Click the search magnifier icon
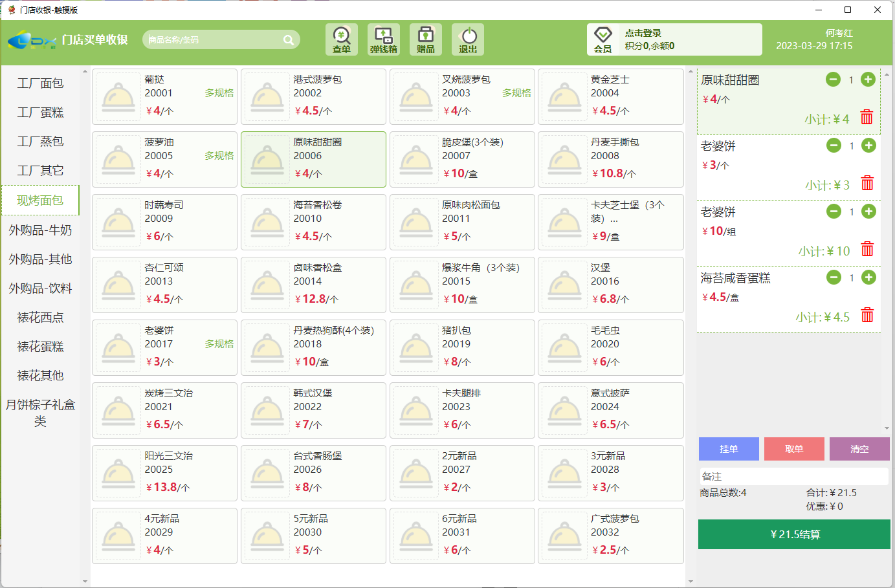 [x=289, y=39]
